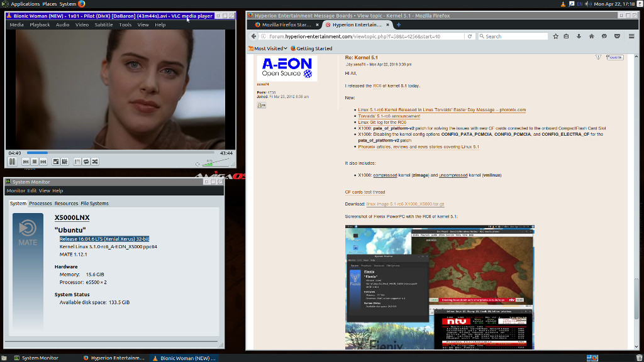Image resolution: width=644 pixels, height=362 pixels.
Task: Open VLC Tools menu
Action: 125,25
